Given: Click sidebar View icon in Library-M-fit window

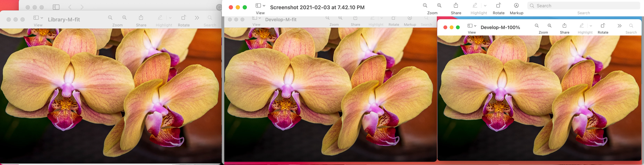Looking at the screenshot, I should tap(36, 18).
